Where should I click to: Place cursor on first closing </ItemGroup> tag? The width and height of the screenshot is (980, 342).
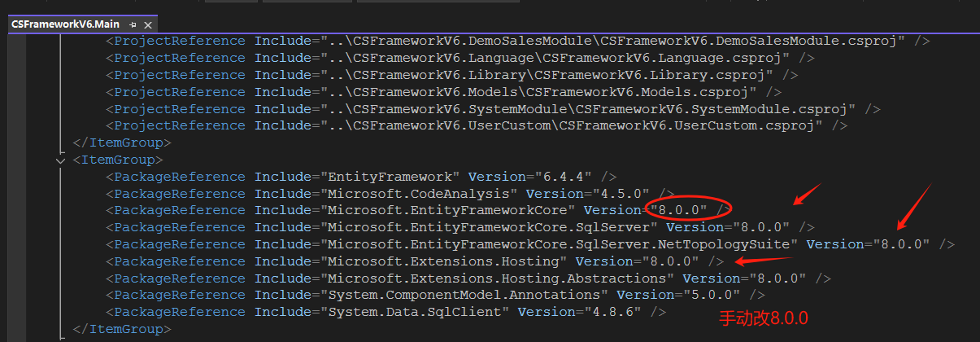coord(122,142)
